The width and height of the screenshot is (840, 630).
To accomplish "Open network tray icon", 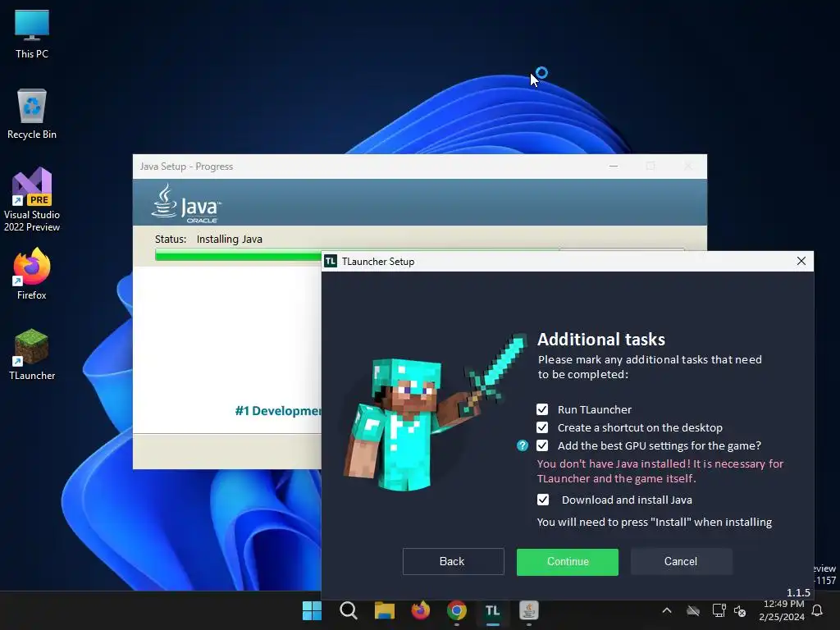I will click(719, 610).
